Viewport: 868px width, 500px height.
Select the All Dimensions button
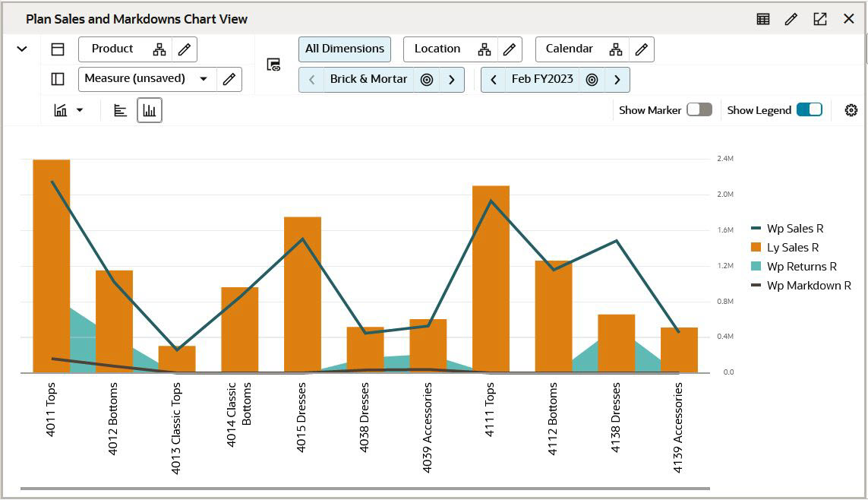(x=344, y=49)
